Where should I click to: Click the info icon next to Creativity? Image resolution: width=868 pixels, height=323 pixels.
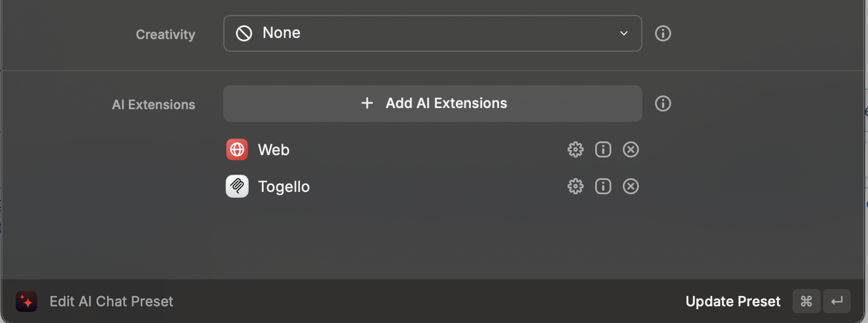(663, 33)
